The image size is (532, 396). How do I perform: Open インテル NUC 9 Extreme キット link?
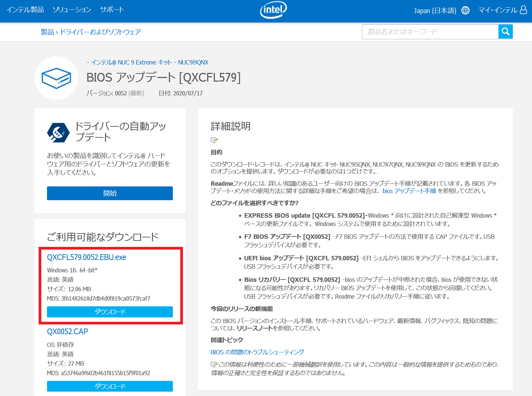point(132,62)
